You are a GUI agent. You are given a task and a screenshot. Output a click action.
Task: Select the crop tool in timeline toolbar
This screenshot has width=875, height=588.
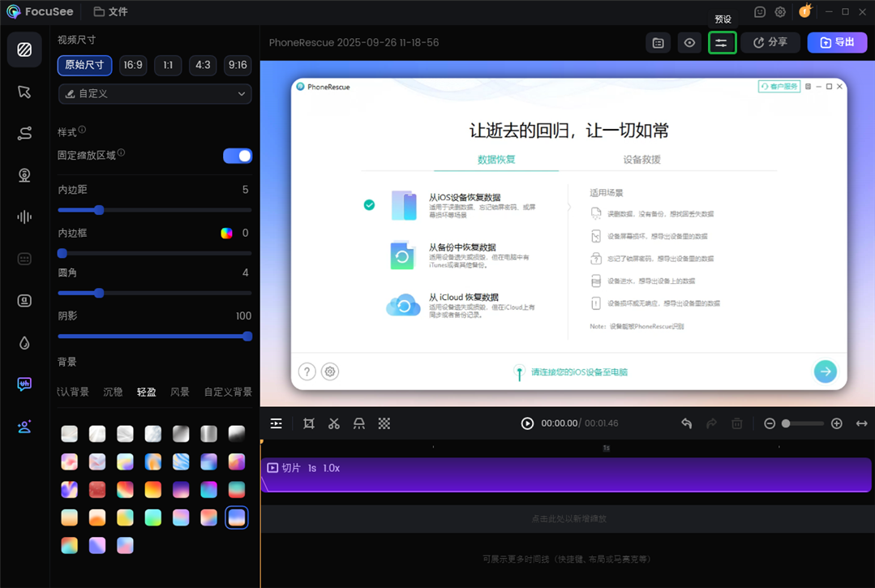pyautogui.click(x=309, y=423)
